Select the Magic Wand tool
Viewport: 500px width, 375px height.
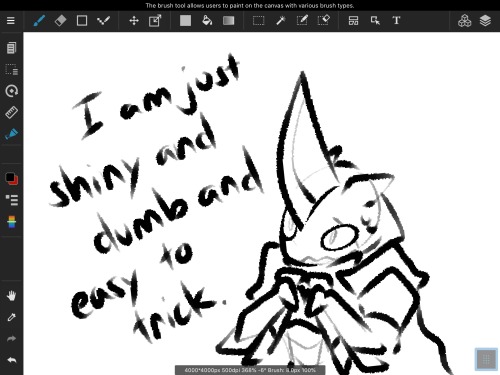point(281,21)
